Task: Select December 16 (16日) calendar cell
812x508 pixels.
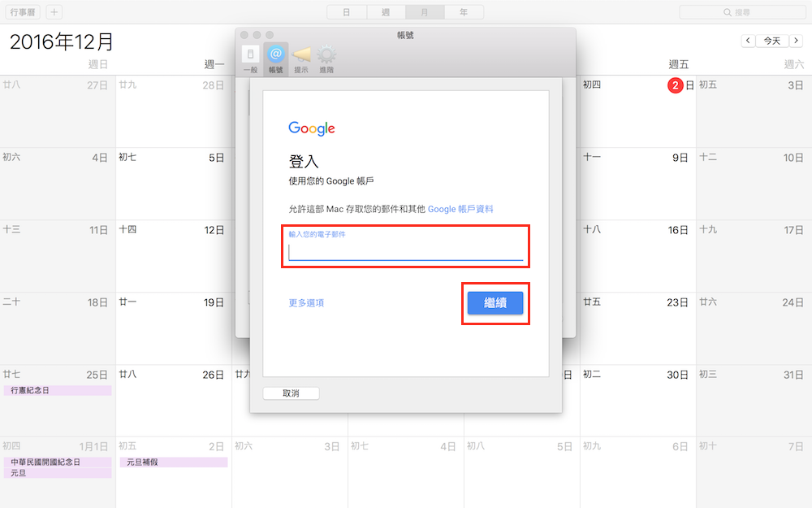Action: [x=638, y=256]
